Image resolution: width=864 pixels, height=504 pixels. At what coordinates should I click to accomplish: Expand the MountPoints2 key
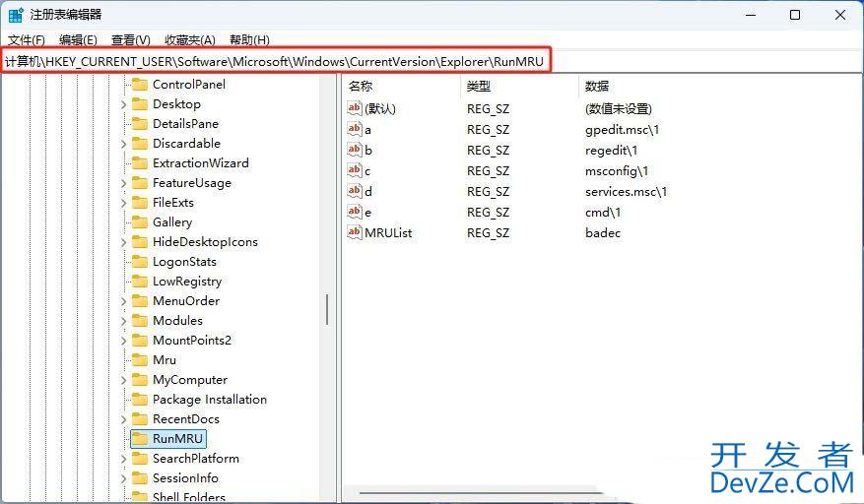pyautogui.click(x=123, y=341)
